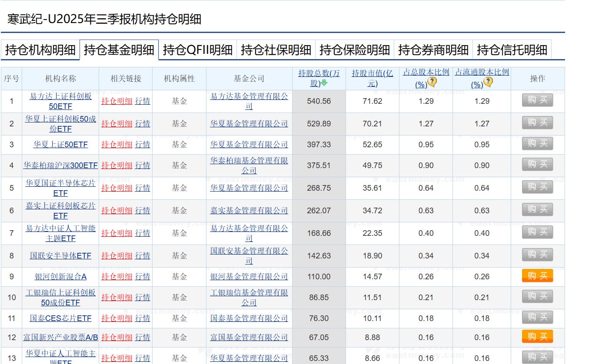This screenshot has height=364, width=592.
Task: Open 持仓明细 for 国泰CES芯片ETF
Action: (117, 318)
